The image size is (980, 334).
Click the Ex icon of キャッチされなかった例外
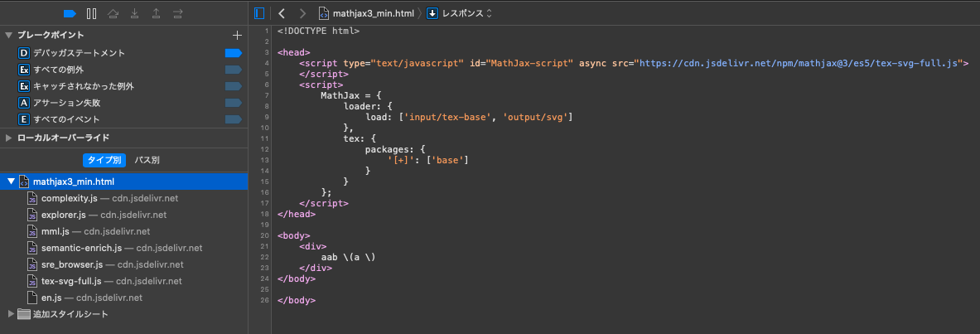tap(24, 85)
